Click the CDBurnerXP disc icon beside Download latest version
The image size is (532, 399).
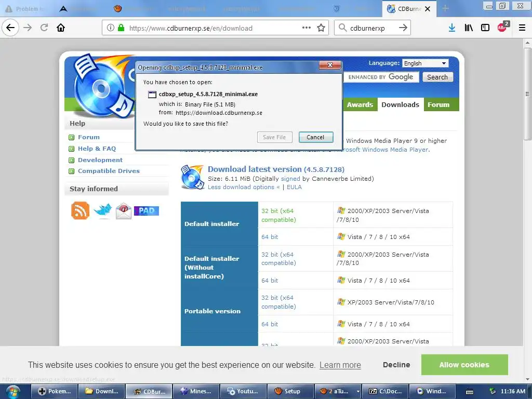tap(192, 177)
